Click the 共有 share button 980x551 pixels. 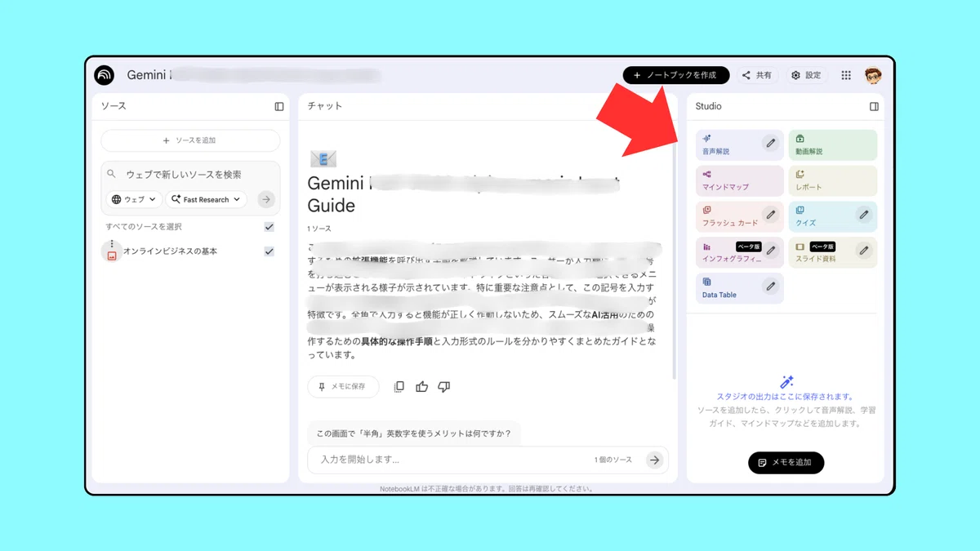point(757,75)
